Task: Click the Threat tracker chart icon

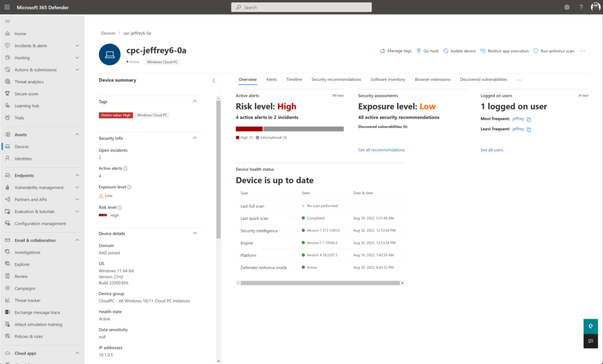Action: 7,300
